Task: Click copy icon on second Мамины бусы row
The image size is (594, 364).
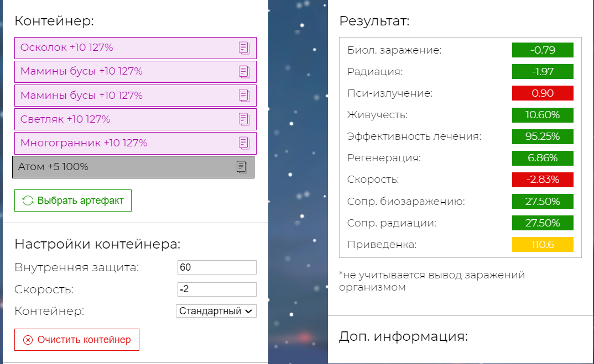Action: point(244,96)
